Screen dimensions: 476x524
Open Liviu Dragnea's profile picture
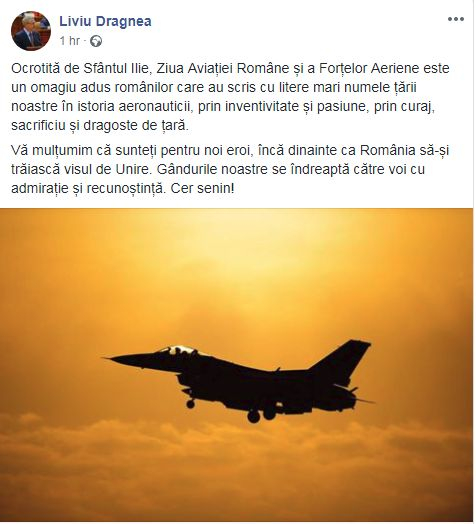coord(31,31)
